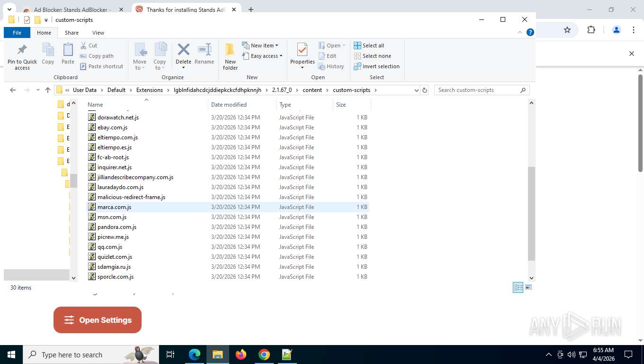Screen dimensions: 644x364
Task: Switch to the Share ribbon tab
Action: (72, 33)
